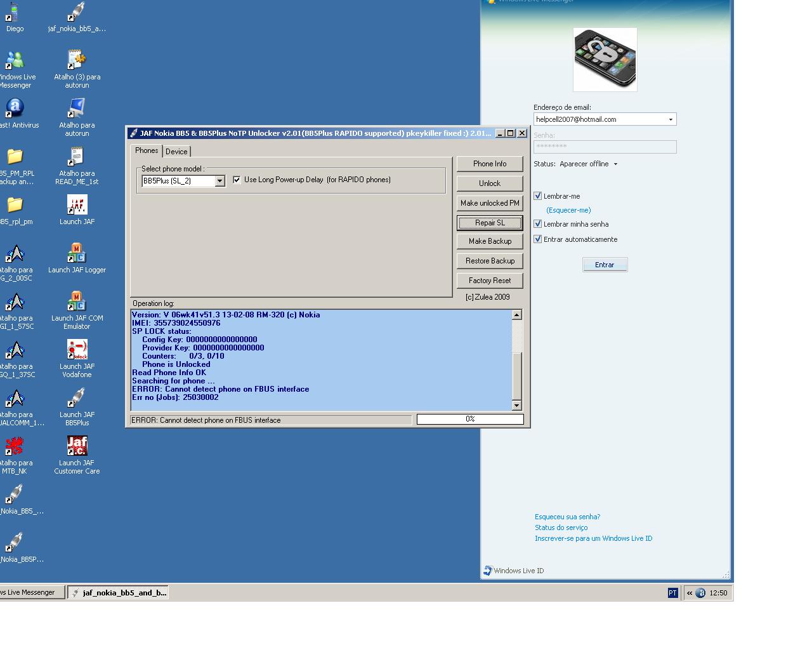Switch to the Device tab
Viewport: 812px width, 650px height.
coord(176,152)
